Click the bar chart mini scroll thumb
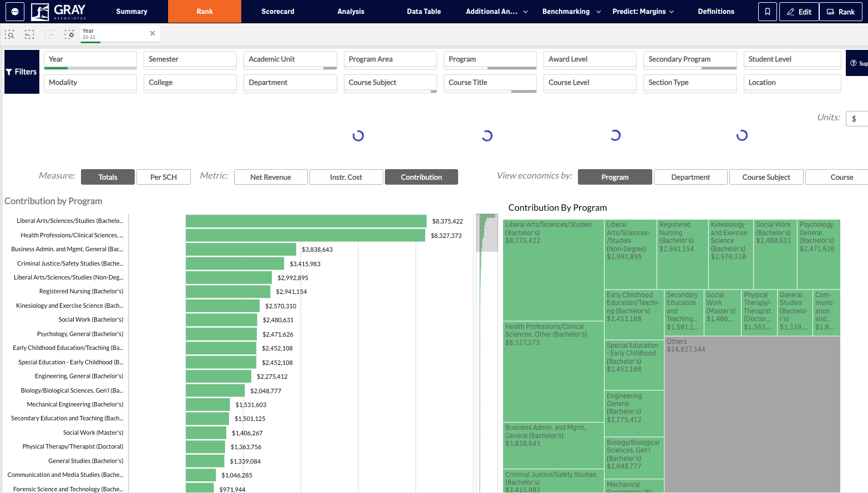Screen dimensions: 868x493 click(x=487, y=233)
